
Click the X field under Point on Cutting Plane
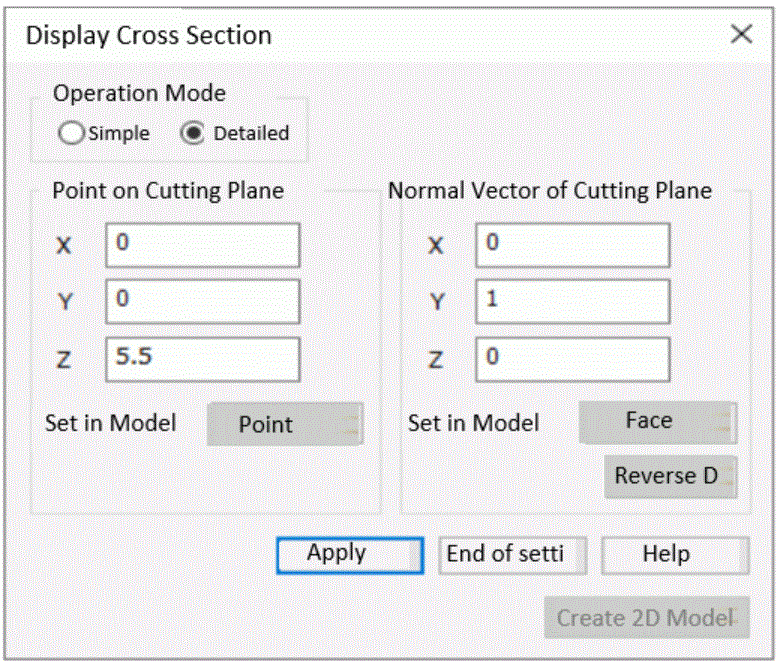coord(202,245)
